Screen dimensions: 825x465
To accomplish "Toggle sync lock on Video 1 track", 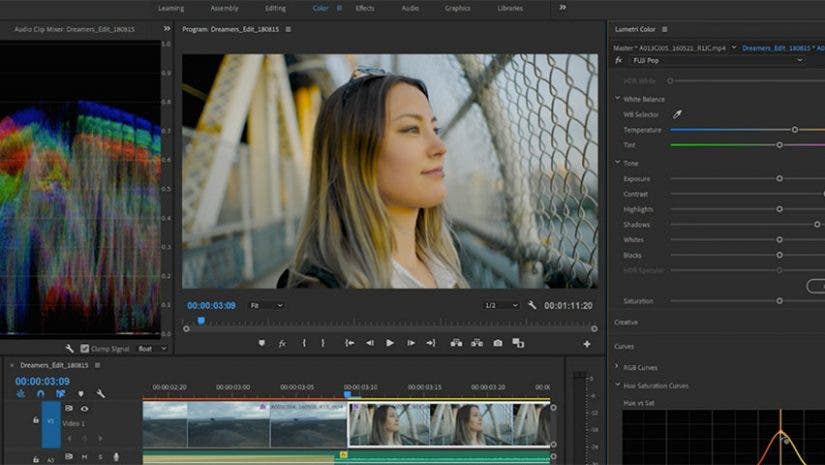I will point(69,408).
